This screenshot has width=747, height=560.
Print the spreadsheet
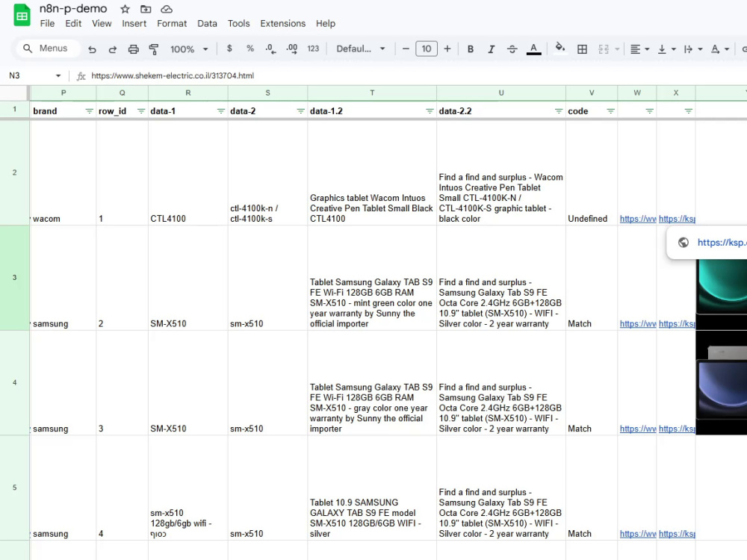[x=134, y=49]
